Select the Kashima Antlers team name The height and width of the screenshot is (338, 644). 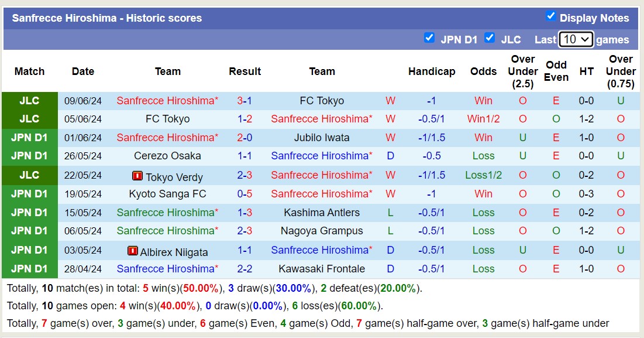(322, 213)
